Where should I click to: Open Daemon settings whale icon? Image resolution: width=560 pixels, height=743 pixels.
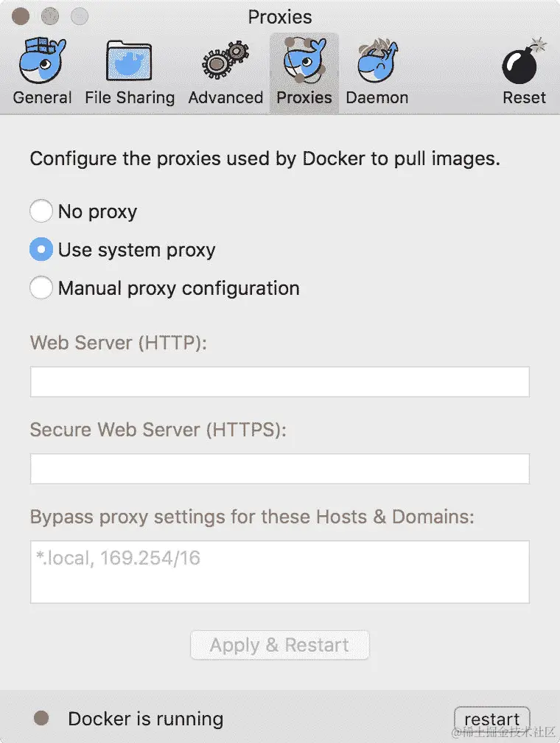pyautogui.click(x=377, y=61)
